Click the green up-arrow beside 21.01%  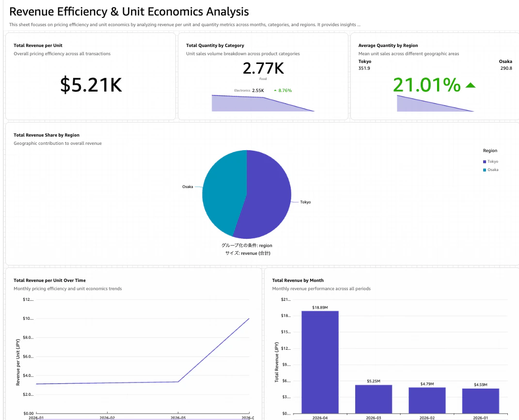471,85
